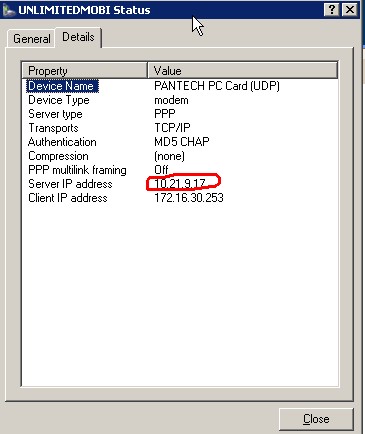This screenshot has height=434, width=365.
Task: Click the (none) compression value
Action: pyautogui.click(x=169, y=156)
